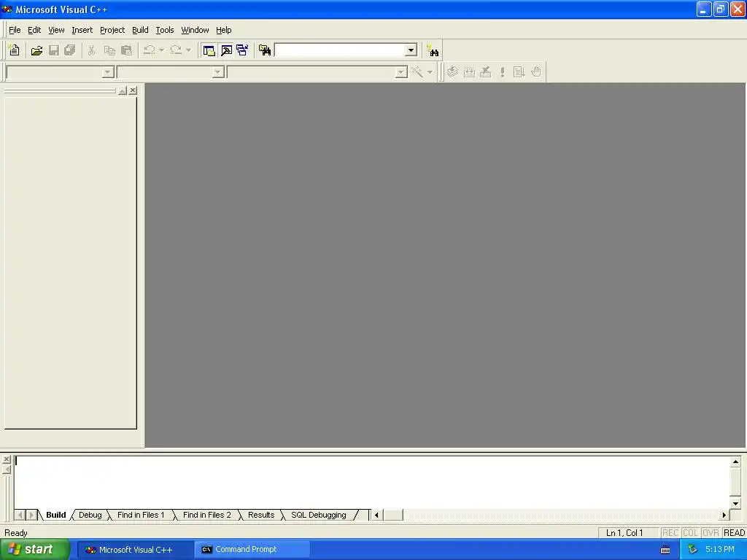
Task: Switch to Find in Files 2 tab
Action: (x=206, y=515)
